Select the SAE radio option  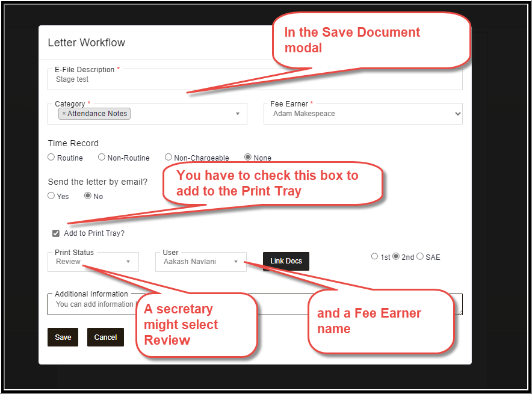click(420, 256)
